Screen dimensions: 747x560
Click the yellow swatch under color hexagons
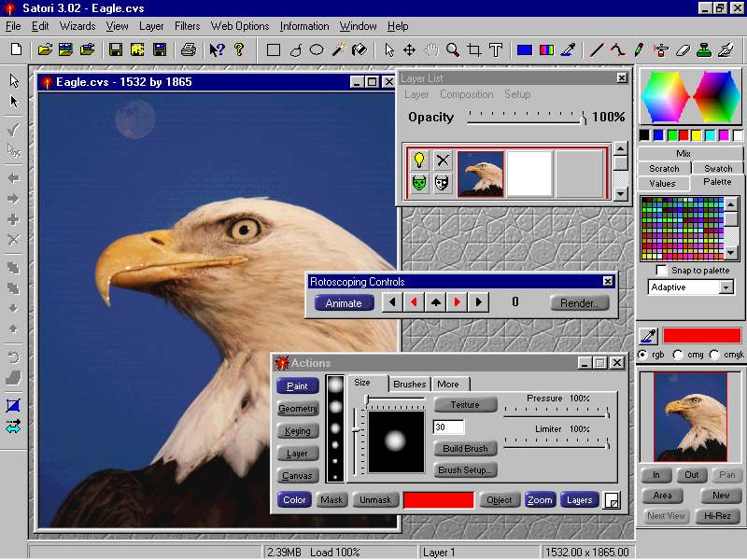pyautogui.click(x=698, y=135)
